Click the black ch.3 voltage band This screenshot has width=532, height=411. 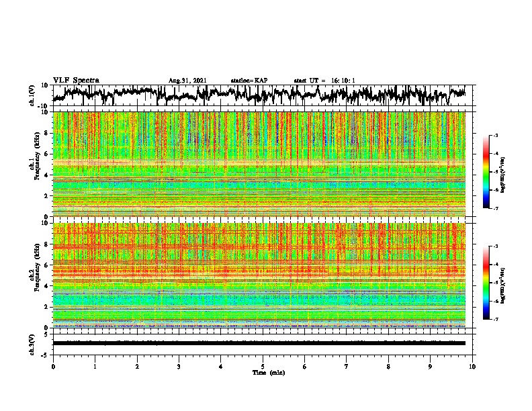259,343
